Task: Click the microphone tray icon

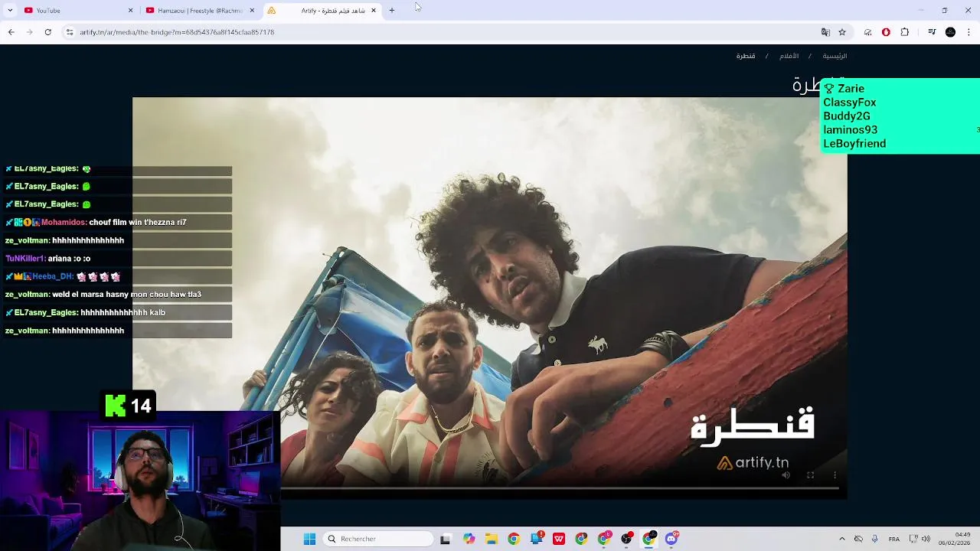Action: (x=874, y=539)
